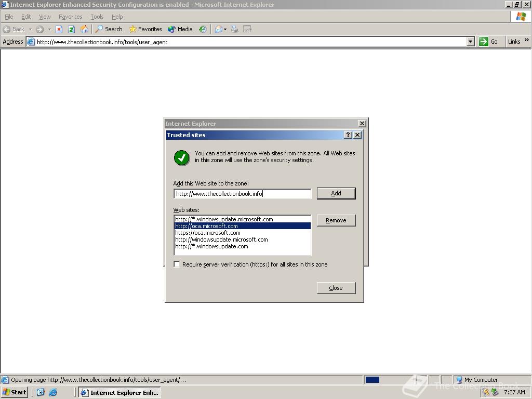Close the background Internet Explorer dialog via X
The height and width of the screenshot is (399, 532).
pyautogui.click(x=362, y=124)
